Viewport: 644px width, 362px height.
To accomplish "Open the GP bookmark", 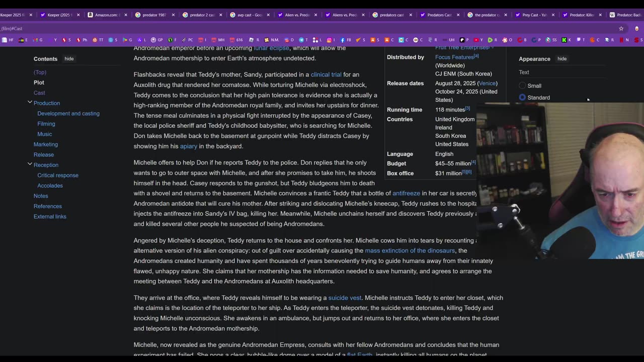I will 157,40.
